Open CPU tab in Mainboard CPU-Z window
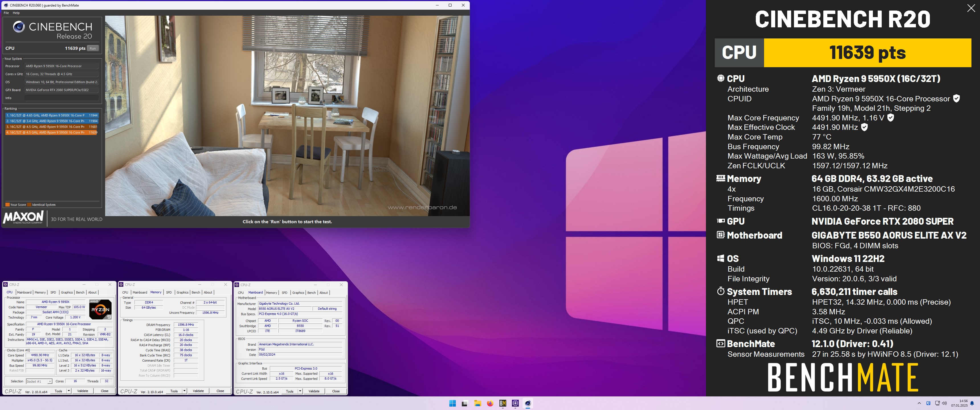Screen dimensions: 980x410 [x=241, y=293]
